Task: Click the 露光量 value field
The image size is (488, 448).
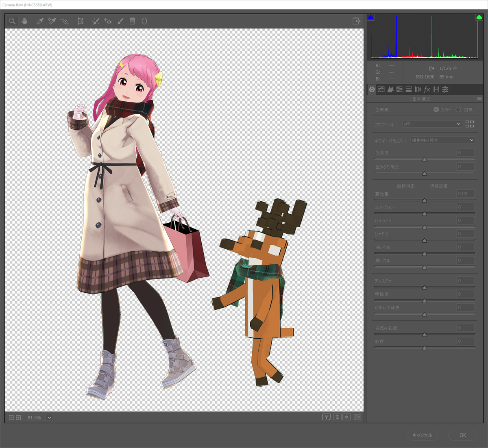Action: 466,194
